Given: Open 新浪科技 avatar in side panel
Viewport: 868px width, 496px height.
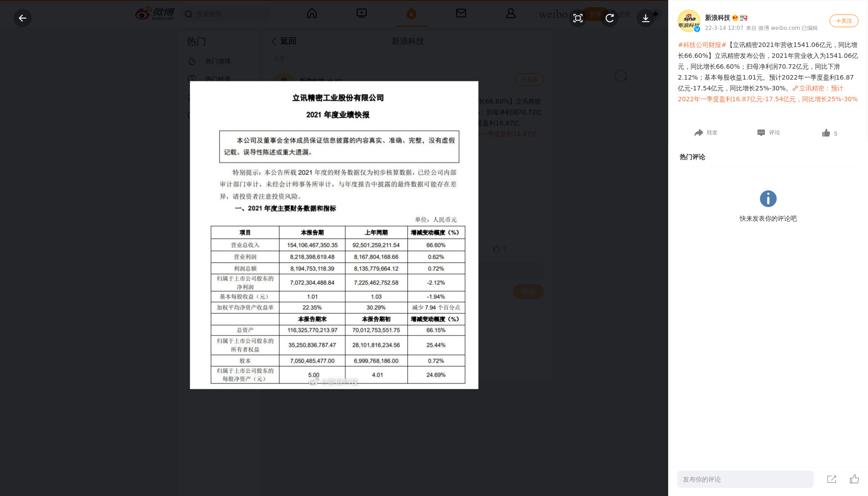Looking at the screenshot, I should (x=689, y=21).
